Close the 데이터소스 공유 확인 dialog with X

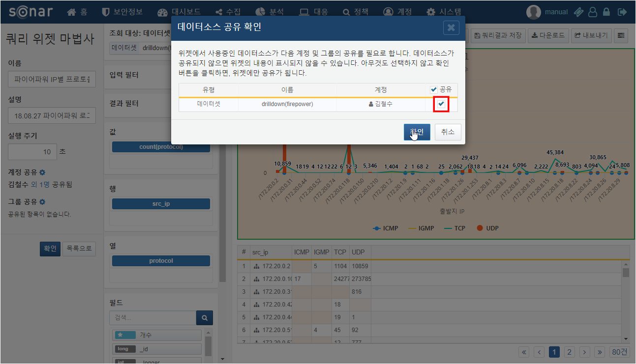(451, 28)
